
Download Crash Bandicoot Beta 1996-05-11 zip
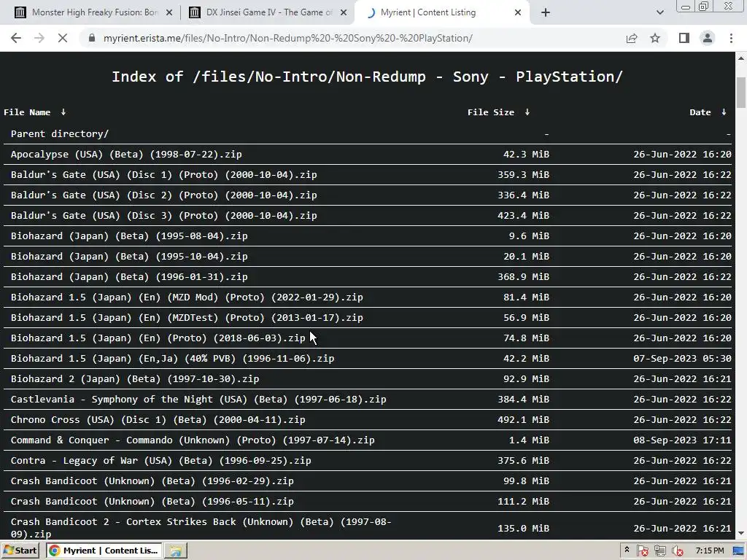point(152,502)
